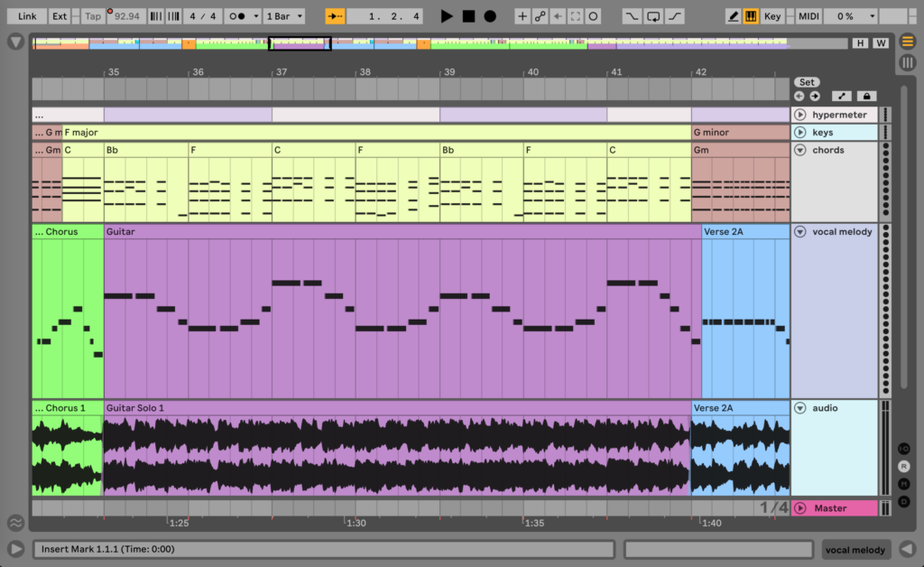Click Re-Enable Automation arrow
Viewport: 924px width, 567px height.
(x=558, y=16)
